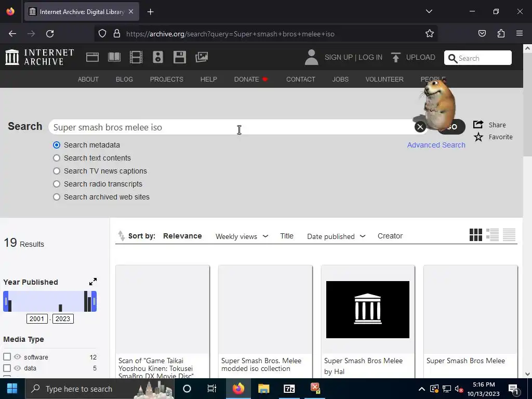The image size is (532, 399).
Task: Click the user avatar icon
Action: click(311, 57)
